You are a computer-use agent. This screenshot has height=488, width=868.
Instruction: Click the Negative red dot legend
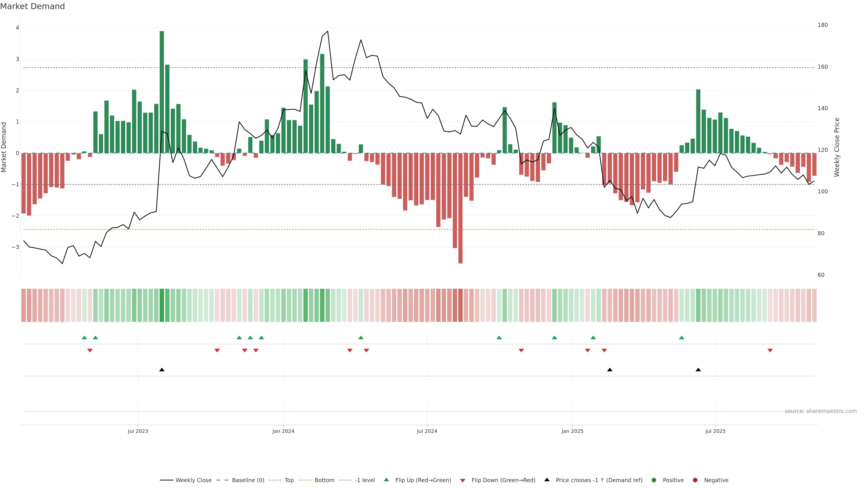tap(695, 480)
